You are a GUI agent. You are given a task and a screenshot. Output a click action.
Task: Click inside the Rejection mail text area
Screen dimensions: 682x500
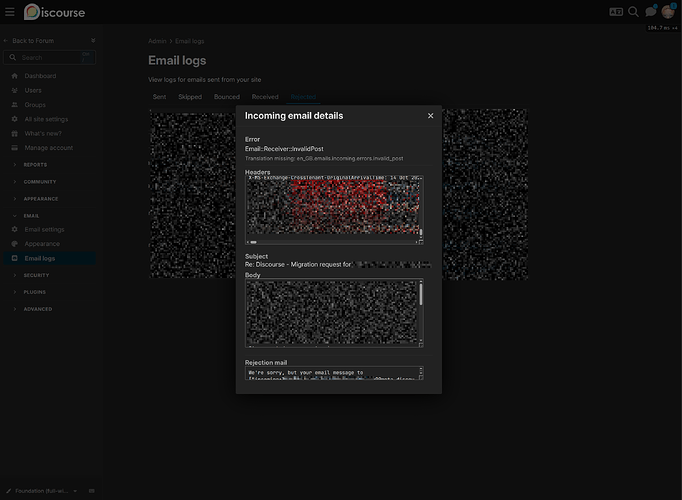point(334,373)
